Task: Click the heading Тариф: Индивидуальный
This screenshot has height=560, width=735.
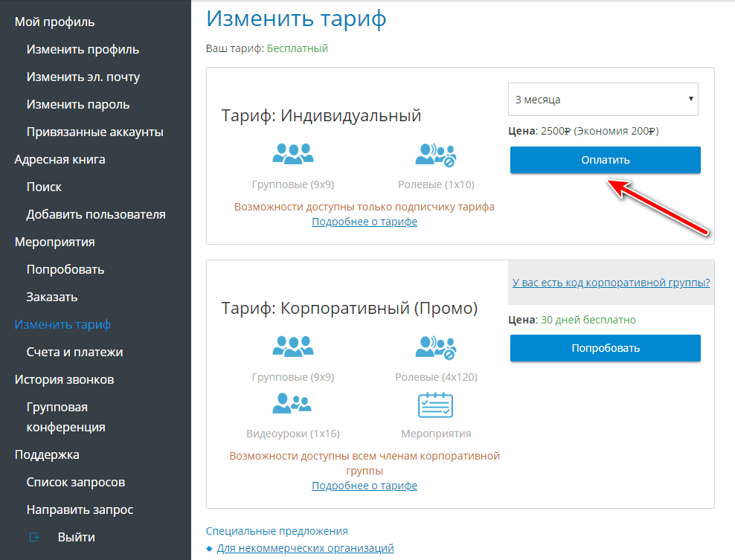Action: 321,116
